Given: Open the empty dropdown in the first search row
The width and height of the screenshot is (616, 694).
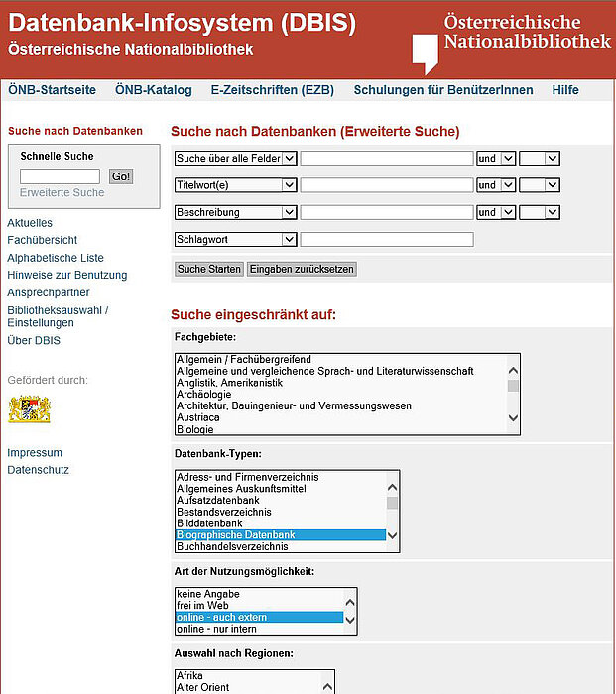Looking at the screenshot, I should click(540, 158).
